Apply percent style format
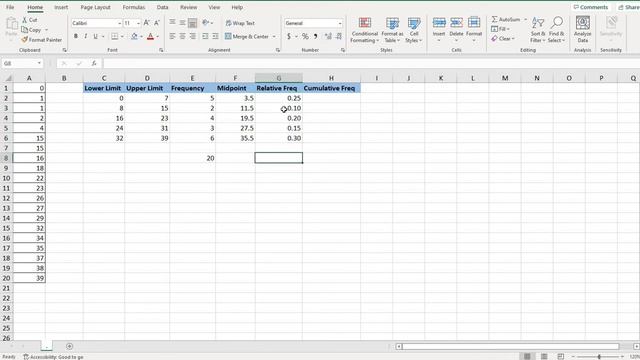Screen dimensions: 640x360 [x=305, y=36]
